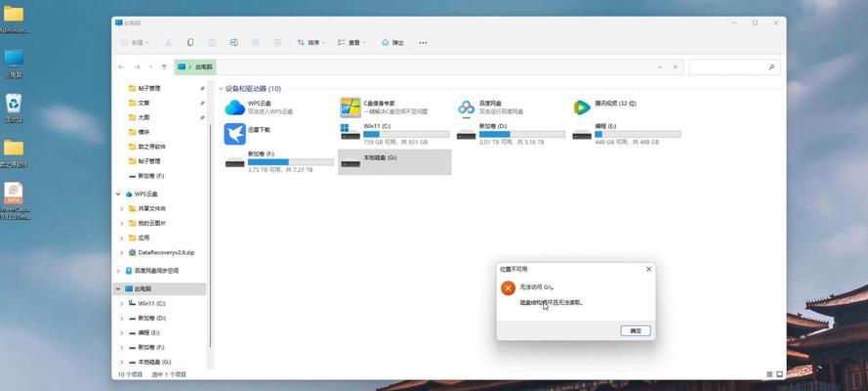Viewport: 868px width, 391px height.
Task: Open recent locations dropdown beside forward arrow
Action: coord(150,67)
